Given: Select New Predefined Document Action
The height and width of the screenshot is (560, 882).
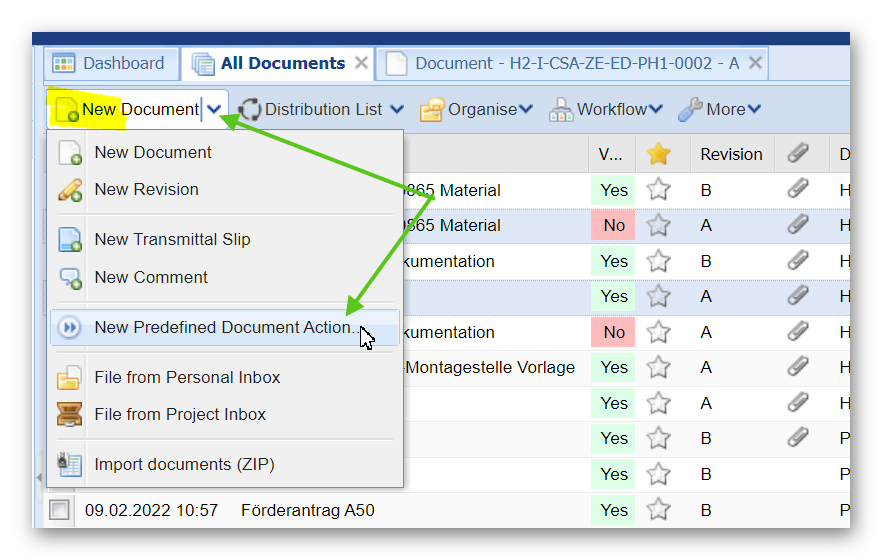Looking at the screenshot, I should coord(225,327).
